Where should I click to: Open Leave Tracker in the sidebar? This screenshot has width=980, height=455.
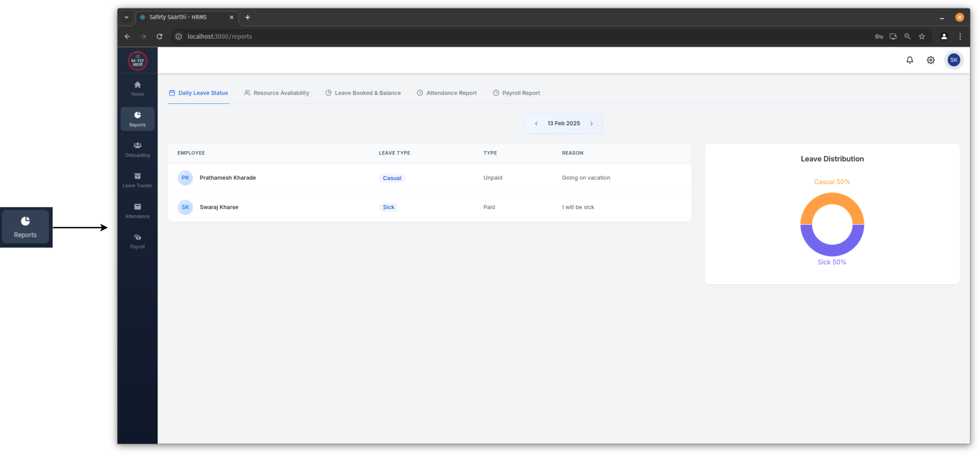pyautogui.click(x=137, y=180)
